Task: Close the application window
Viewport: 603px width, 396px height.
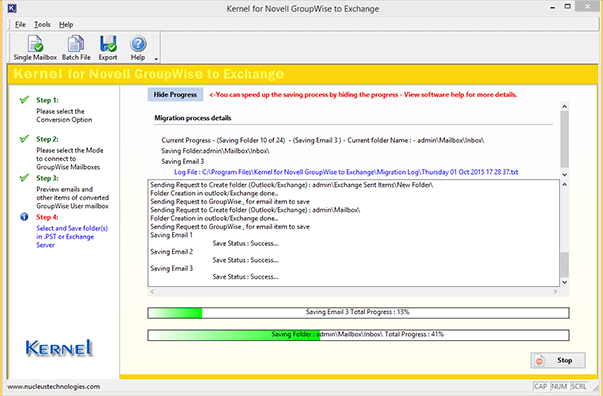Action: 588,6
